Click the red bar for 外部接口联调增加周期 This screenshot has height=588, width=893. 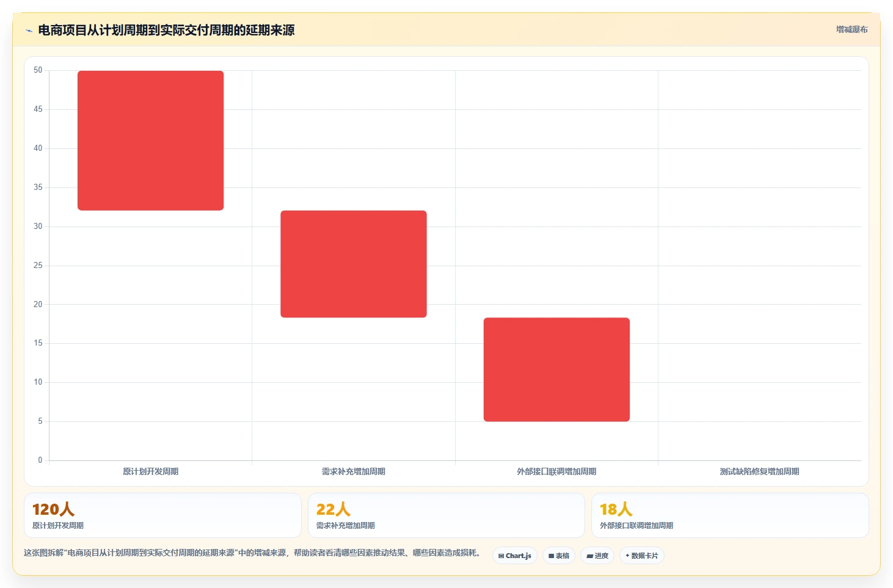coord(556,369)
